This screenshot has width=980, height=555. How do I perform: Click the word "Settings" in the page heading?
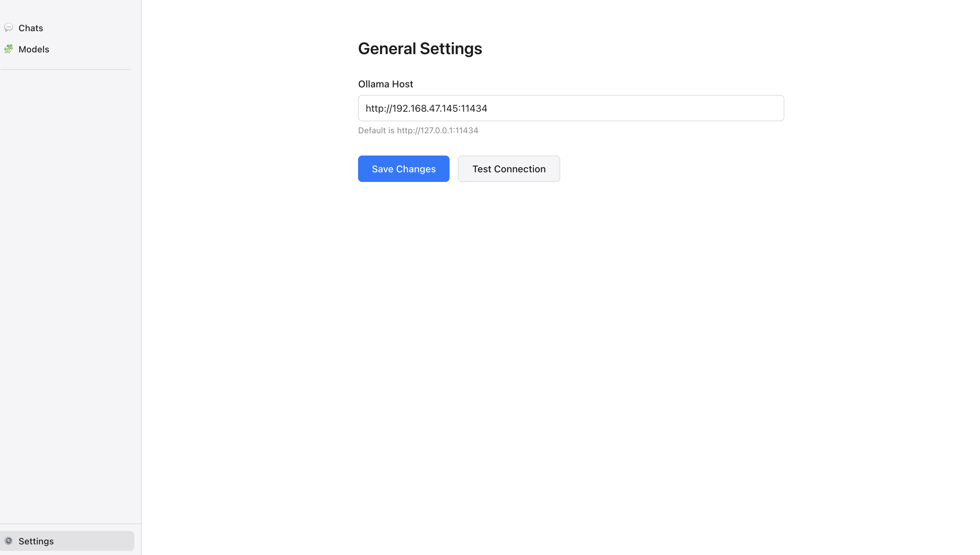(451, 48)
